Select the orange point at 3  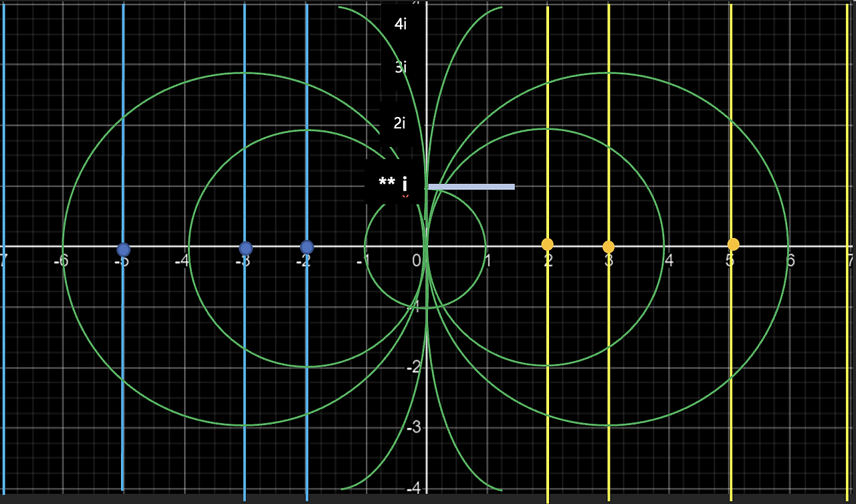[x=609, y=247]
